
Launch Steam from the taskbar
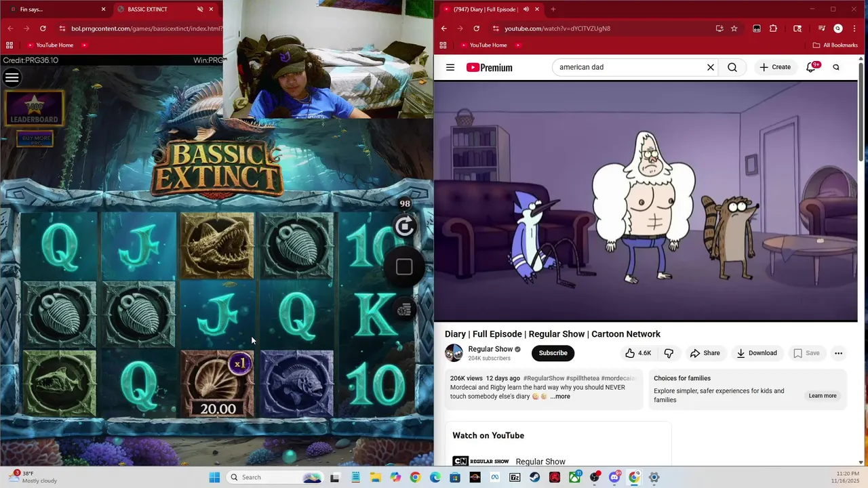pyautogui.click(x=535, y=477)
